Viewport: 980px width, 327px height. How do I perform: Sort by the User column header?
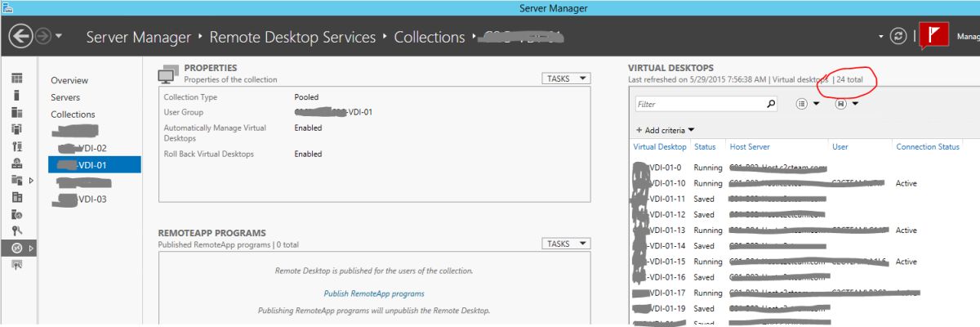pos(840,147)
